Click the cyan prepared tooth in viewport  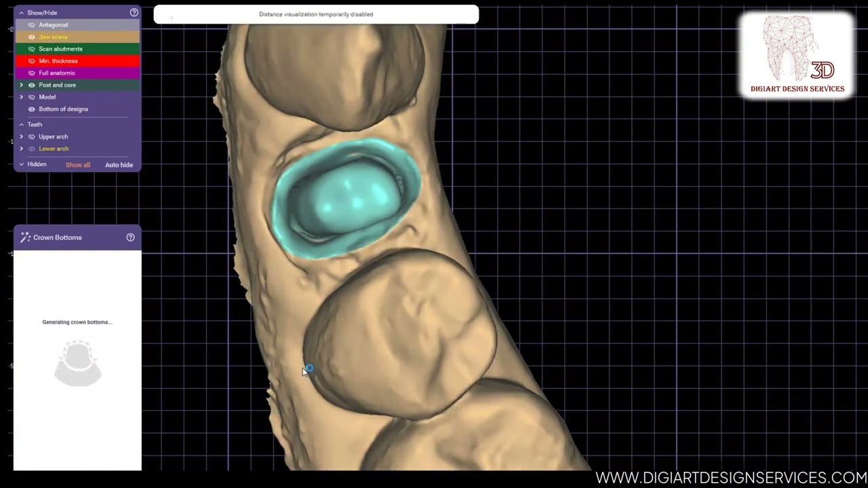coord(346,198)
